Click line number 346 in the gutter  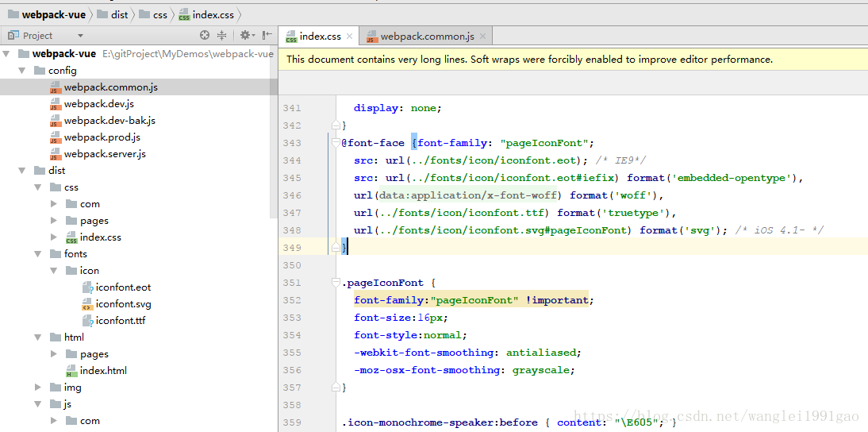(x=291, y=195)
